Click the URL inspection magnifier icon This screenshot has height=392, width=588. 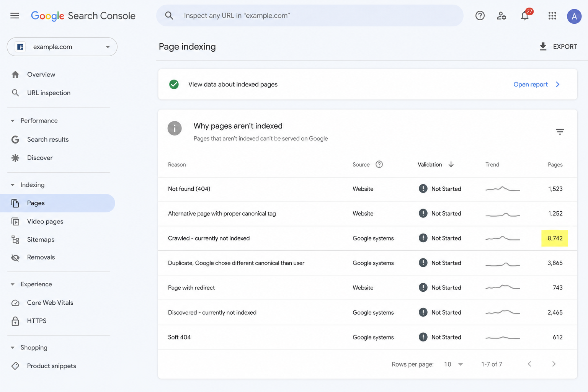[15, 93]
